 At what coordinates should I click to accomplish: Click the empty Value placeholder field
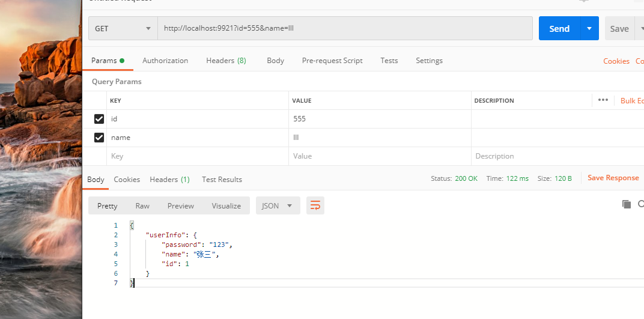pyautogui.click(x=380, y=156)
